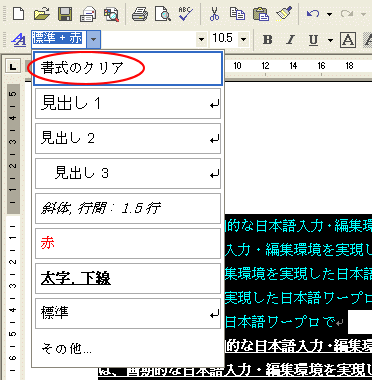372x380 pixels.
Task: Run spelling and grammar check
Action: [x=185, y=14]
